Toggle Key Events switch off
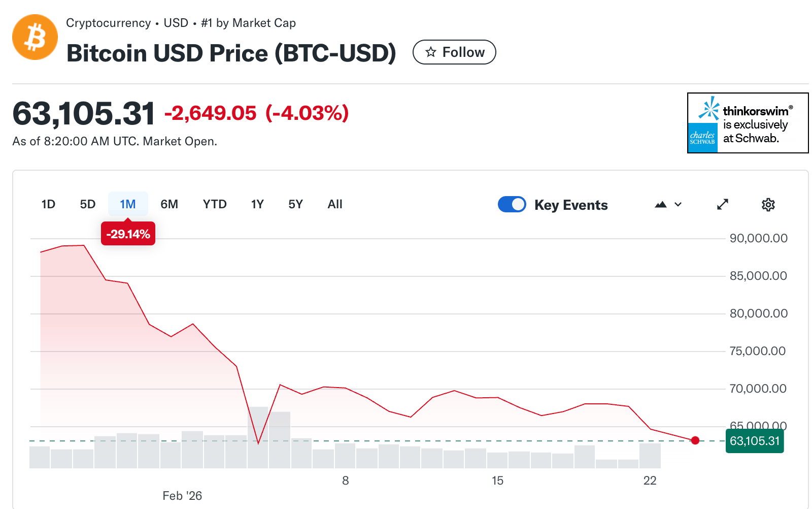812x509 pixels. (x=512, y=204)
